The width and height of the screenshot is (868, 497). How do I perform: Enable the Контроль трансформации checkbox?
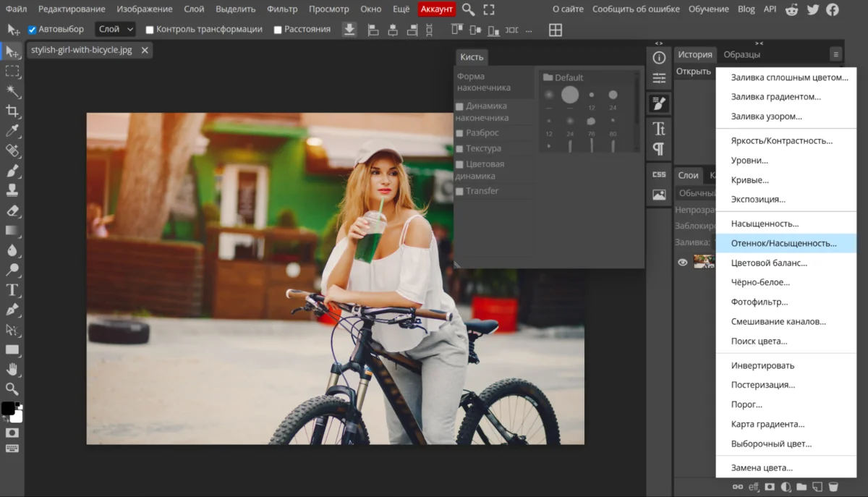pos(150,30)
